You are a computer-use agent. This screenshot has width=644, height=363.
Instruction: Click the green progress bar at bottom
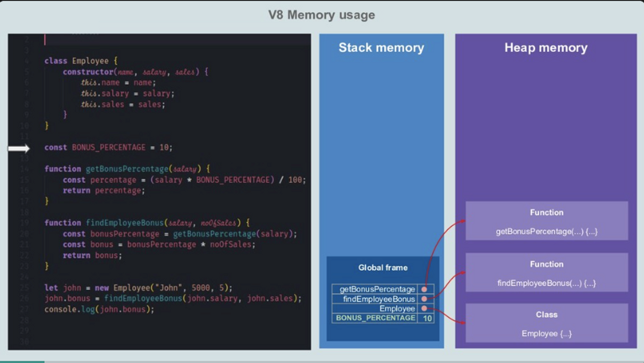(x=22, y=362)
